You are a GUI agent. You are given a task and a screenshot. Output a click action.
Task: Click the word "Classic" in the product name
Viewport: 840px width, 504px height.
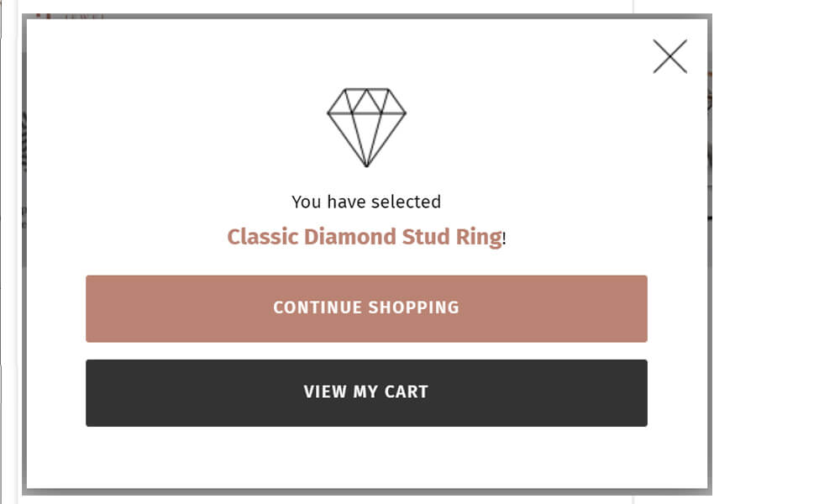(x=262, y=237)
